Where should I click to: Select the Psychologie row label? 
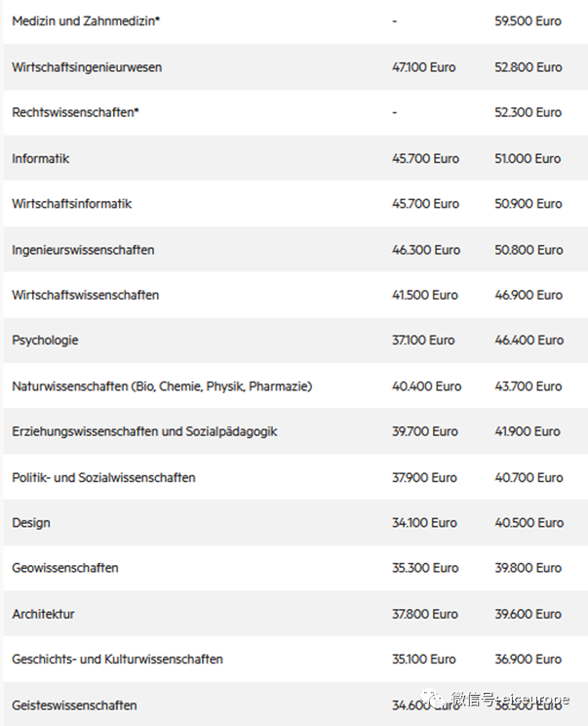45,341
